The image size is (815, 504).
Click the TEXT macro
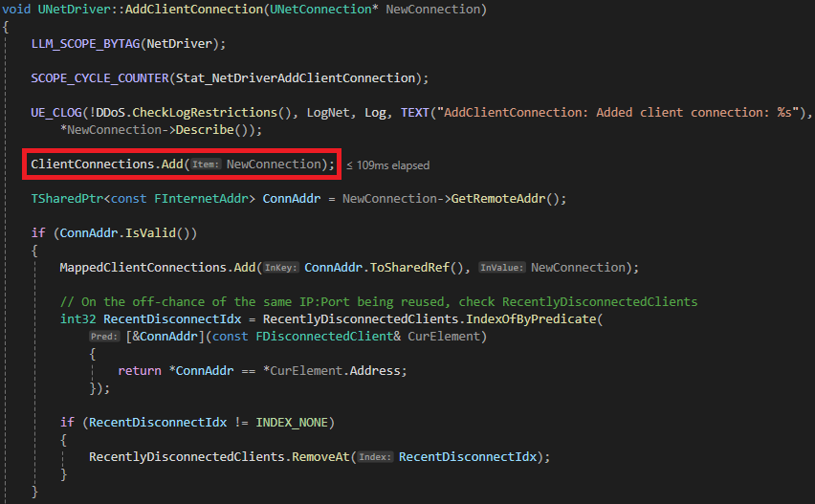(415, 113)
